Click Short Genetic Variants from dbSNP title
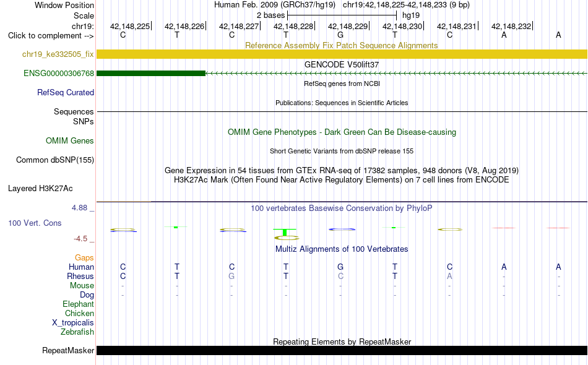Screen dimensions: 588x365 342,151
